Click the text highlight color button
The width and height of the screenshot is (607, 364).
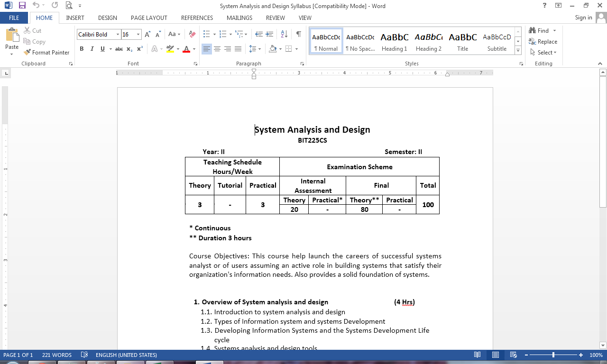coord(170,49)
